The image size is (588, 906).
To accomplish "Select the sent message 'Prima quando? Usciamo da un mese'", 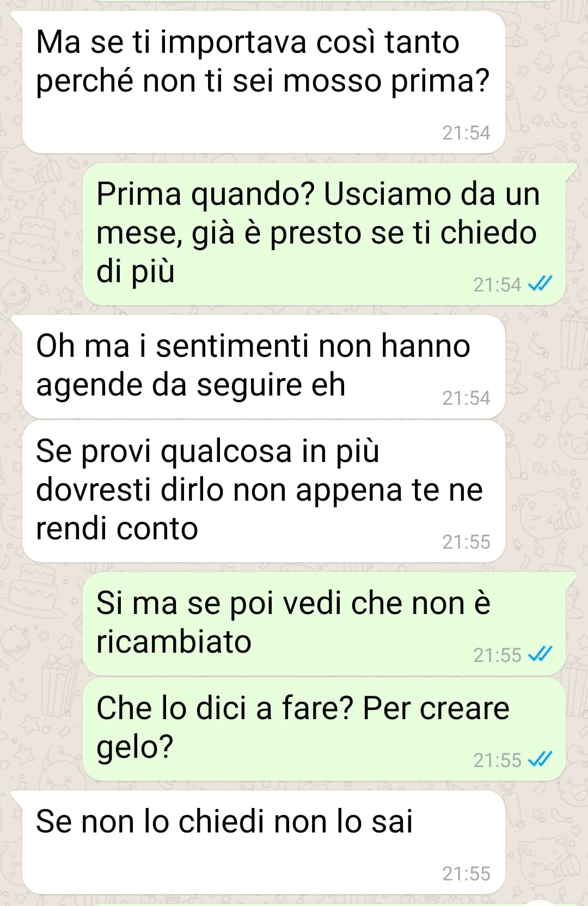I will click(324, 234).
